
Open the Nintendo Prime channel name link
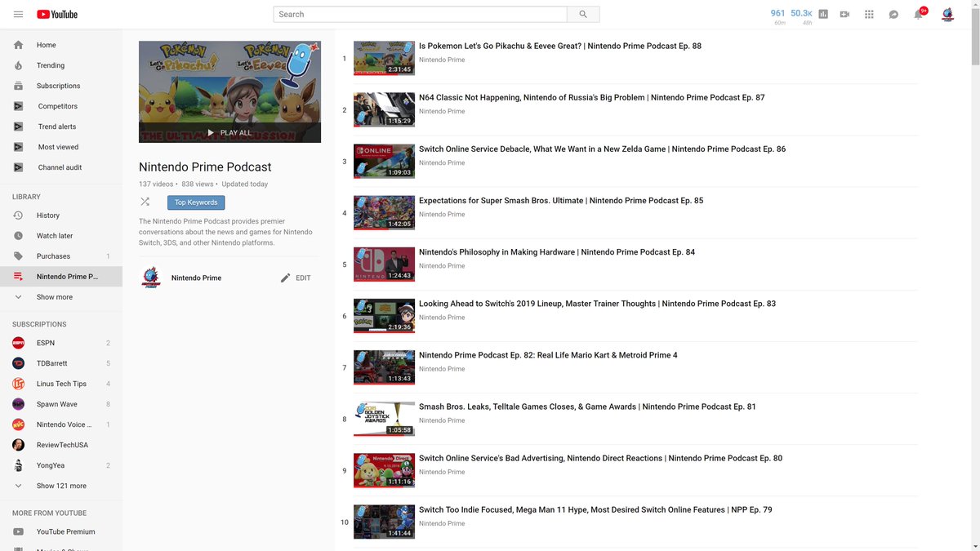(x=196, y=278)
